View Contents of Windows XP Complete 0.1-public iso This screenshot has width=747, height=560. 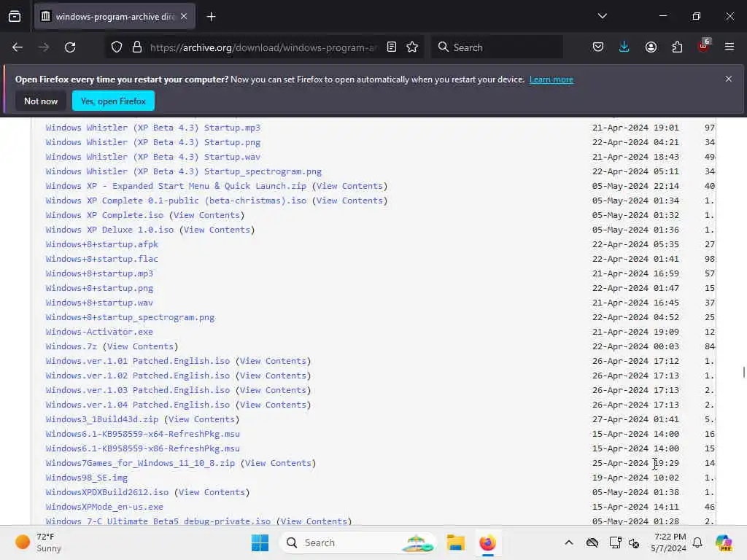pyautogui.click(x=349, y=201)
